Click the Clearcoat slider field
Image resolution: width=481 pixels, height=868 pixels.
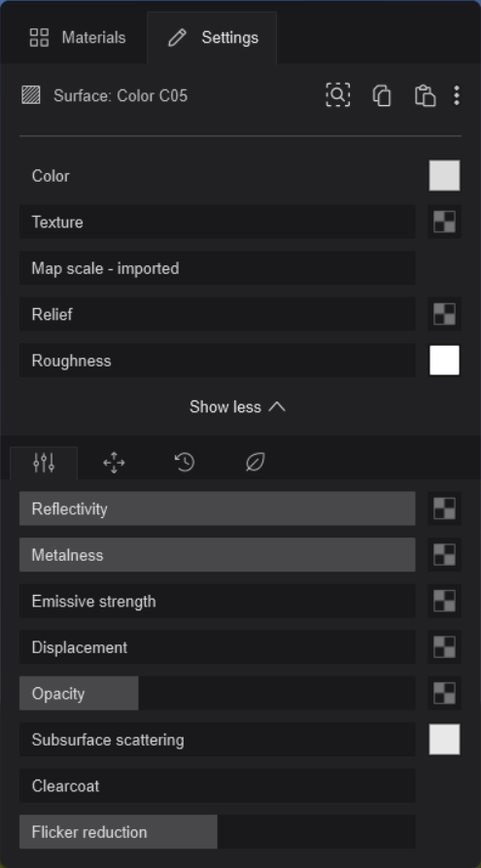pos(217,785)
